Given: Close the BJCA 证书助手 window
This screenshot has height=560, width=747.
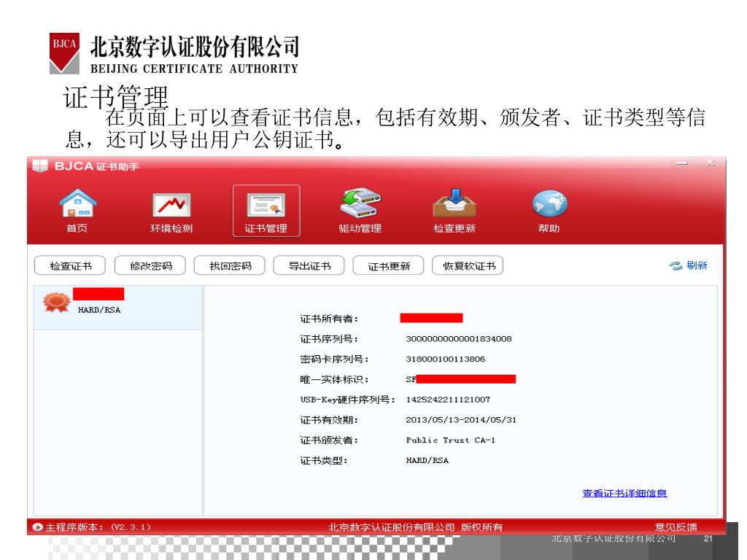Looking at the screenshot, I should 711,163.
